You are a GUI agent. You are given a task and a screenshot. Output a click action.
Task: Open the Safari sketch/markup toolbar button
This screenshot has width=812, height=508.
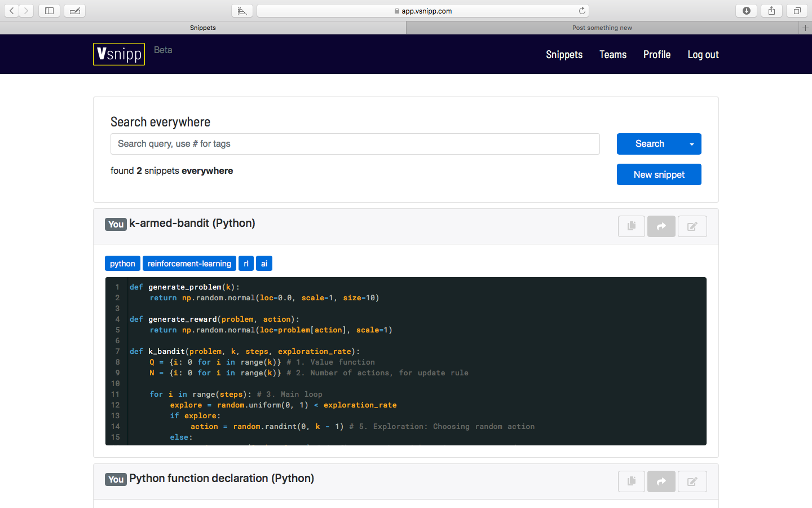(74, 11)
